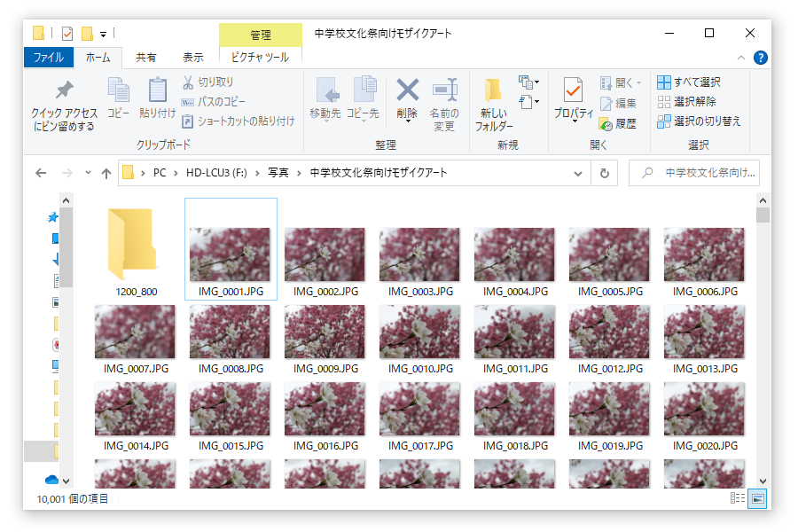Image resolution: width=798 pixels, height=532 pixels.
Task: Open the Easy Access dropdown in ribbon
Action: [528, 102]
